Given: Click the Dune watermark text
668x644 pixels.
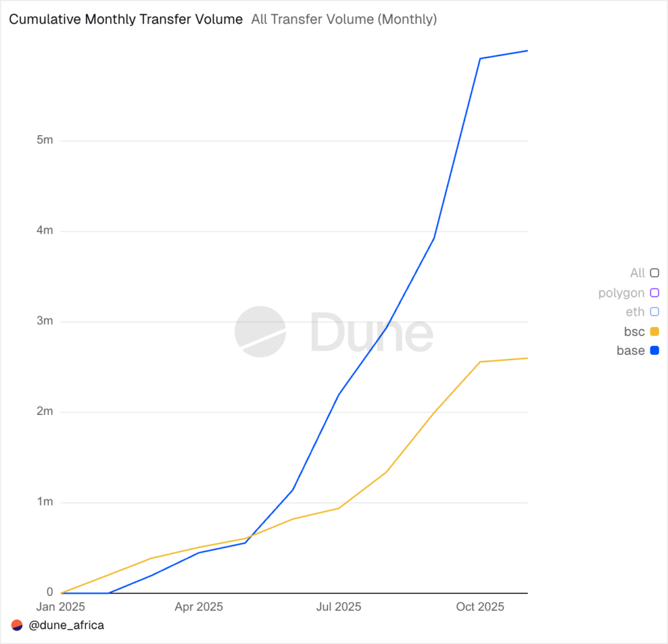Looking at the screenshot, I should (371, 331).
